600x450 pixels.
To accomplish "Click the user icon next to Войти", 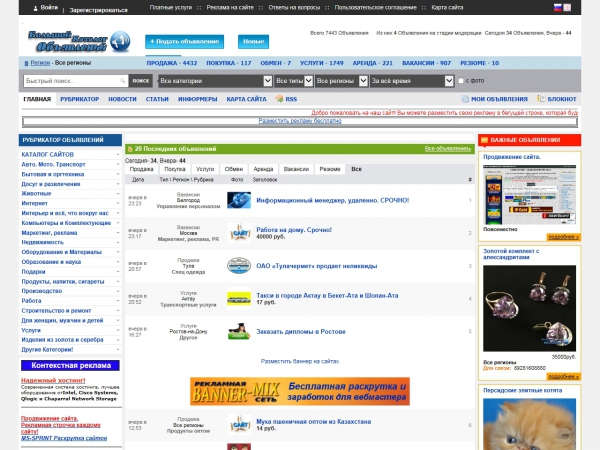I will point(36,8).
